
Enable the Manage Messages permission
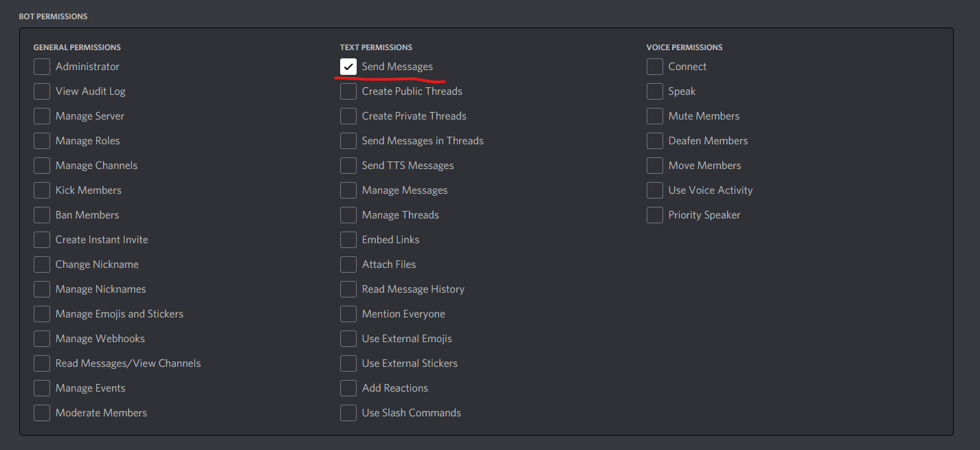click(x=348, y=190)
